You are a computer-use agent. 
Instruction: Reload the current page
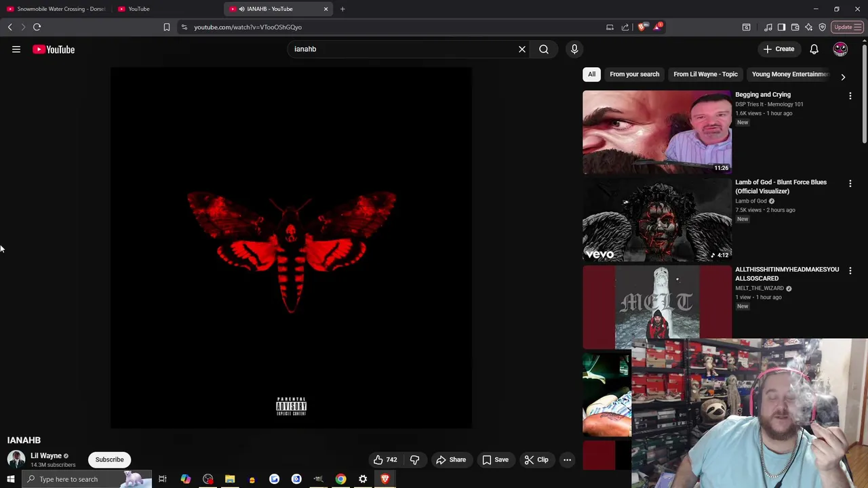(x=37, y=27)
